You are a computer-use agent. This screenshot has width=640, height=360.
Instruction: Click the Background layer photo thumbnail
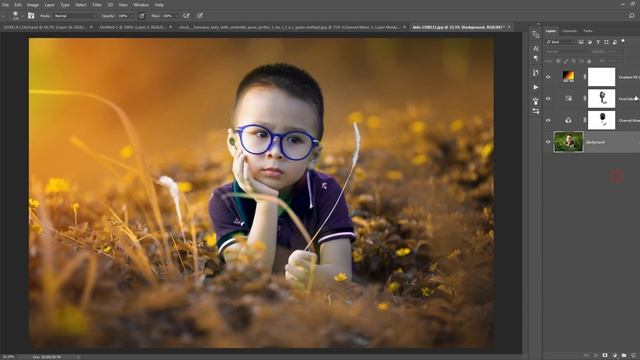(x=568, y=142)
